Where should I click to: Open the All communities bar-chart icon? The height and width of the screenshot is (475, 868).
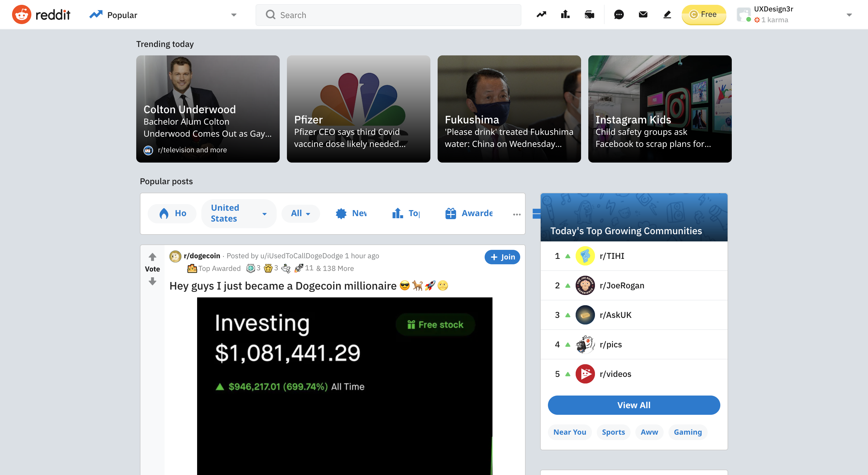click(565, 14)
